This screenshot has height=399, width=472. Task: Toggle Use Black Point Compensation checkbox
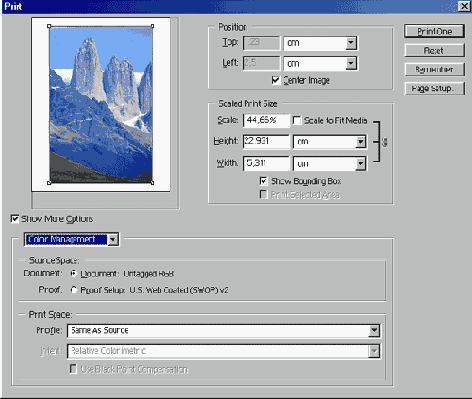click(73, 369)
